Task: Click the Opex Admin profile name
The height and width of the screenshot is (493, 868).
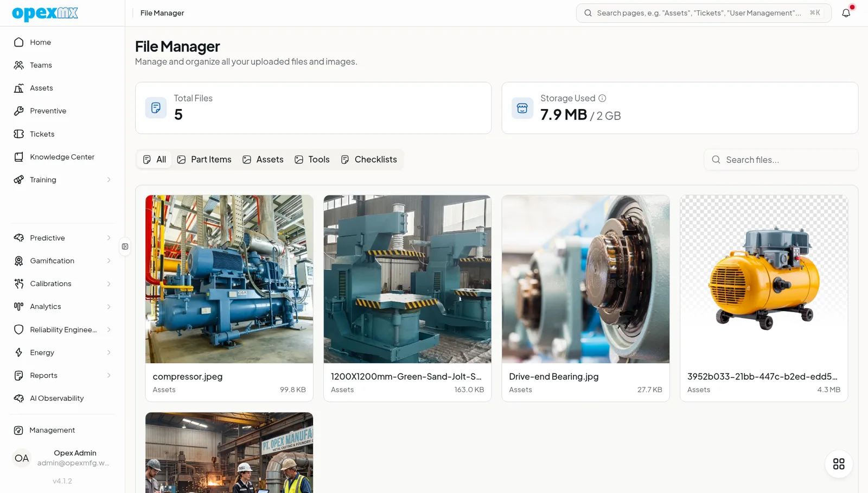Action: point(75,453)
